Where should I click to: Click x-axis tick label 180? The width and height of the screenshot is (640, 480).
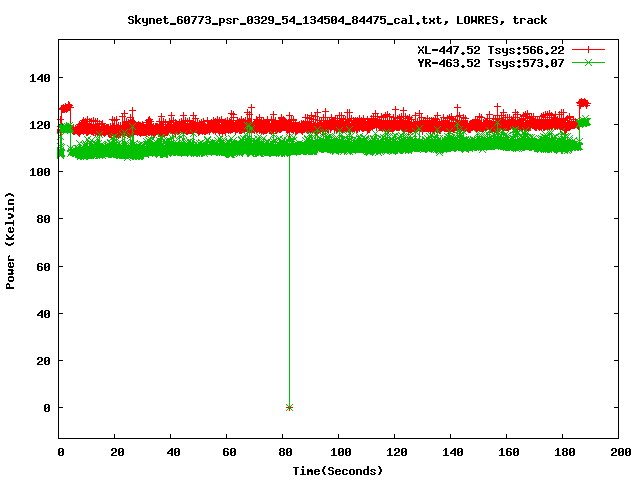tap(564, 452)
